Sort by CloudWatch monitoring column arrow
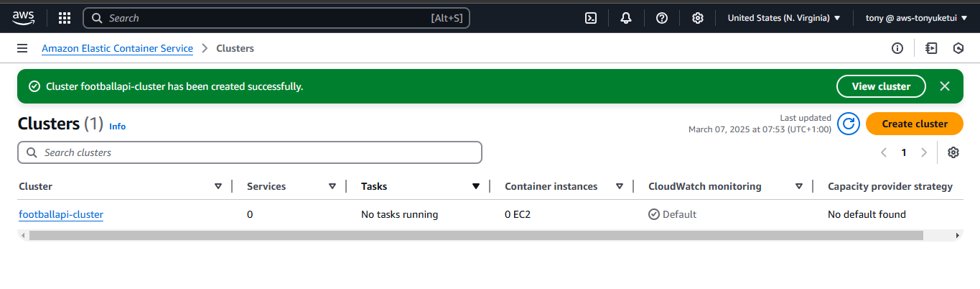 coord(799,186)
